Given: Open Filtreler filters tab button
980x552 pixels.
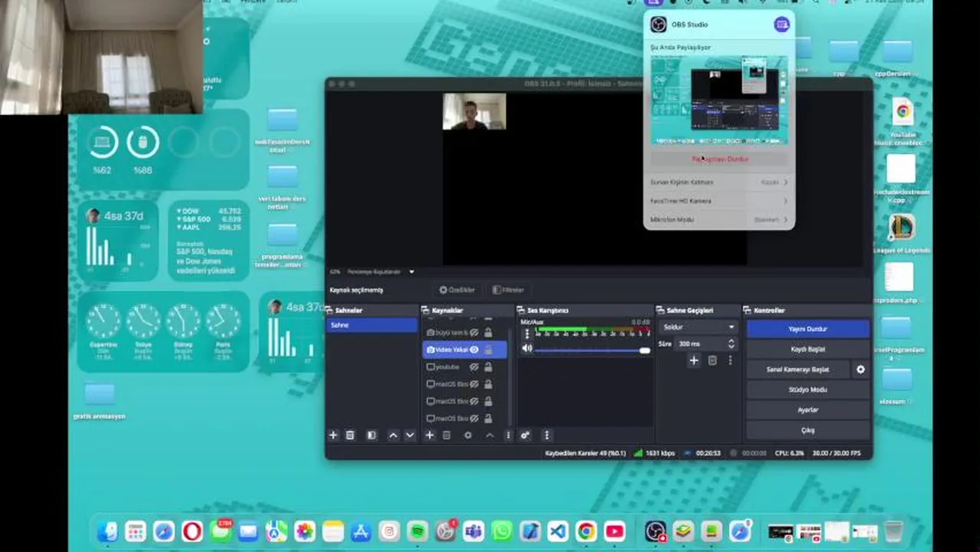Looking at the screenshot, I should click(x=508, y=290).
